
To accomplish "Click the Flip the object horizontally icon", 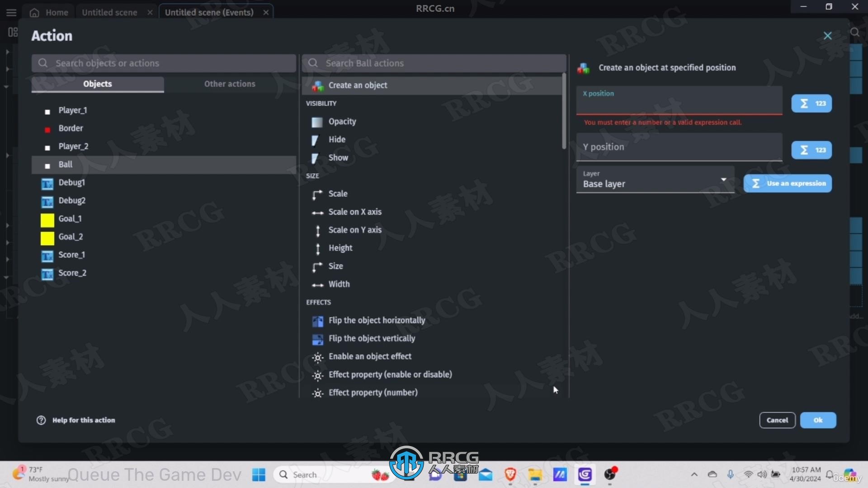I will point(318,320).
